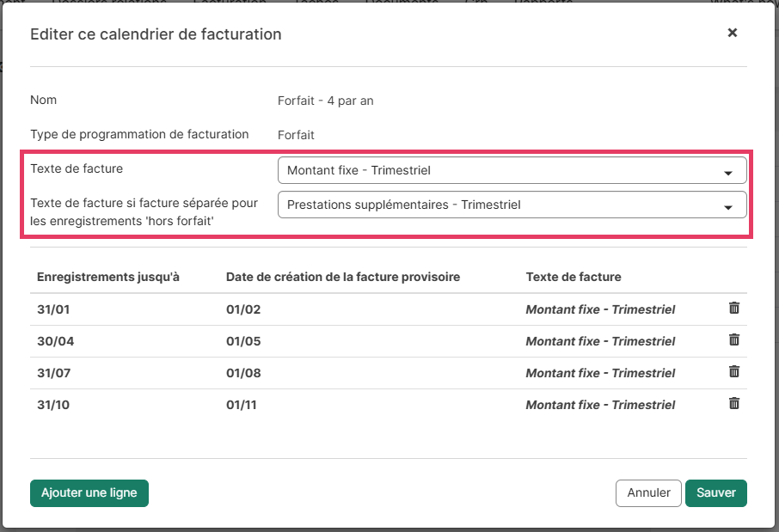Save the calendar with Sauver
Image resolution: width=779 pixels, height=532 pixels.
click(715, 493)
